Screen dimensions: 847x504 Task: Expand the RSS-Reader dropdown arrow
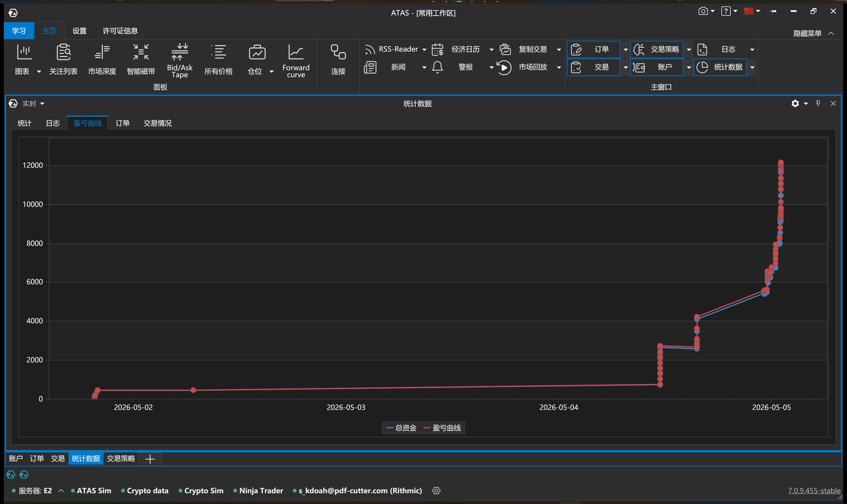424,50
